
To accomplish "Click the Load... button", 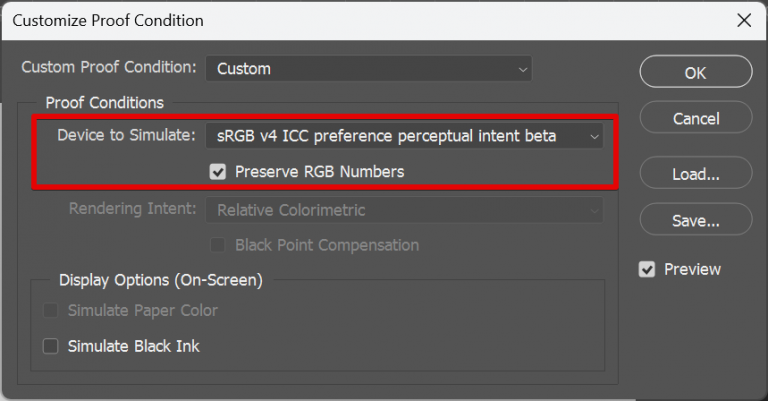I will click(x=695, y=174).
